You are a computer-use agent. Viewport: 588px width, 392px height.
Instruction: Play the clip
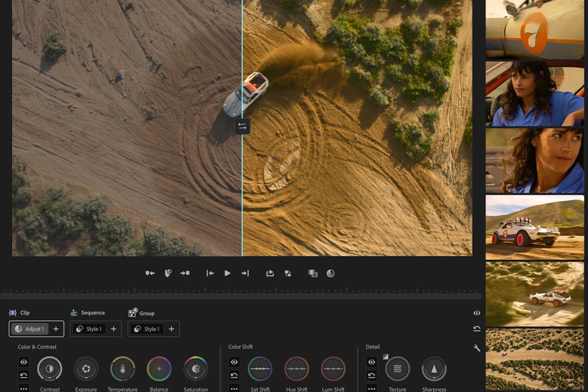(x=227, y=273)
